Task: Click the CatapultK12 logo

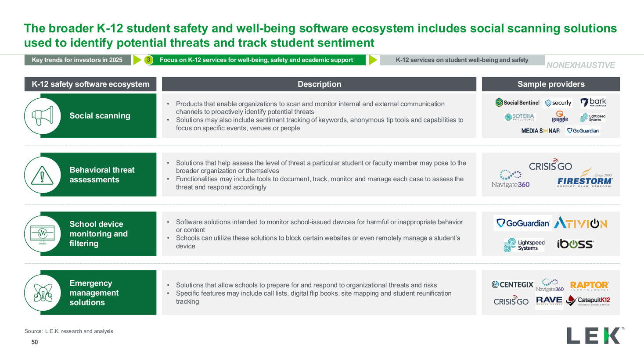Action: (x=588, y=301)
